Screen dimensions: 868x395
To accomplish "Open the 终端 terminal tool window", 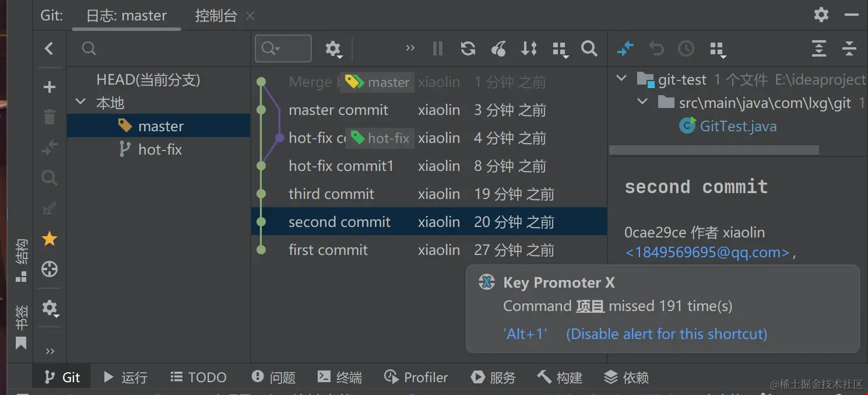I will point(340,377).
